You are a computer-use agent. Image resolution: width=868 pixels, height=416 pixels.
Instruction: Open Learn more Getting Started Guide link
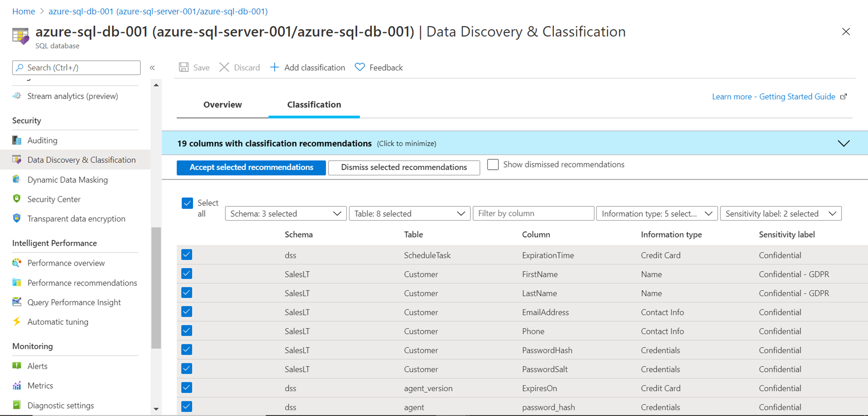pos(774,97)
